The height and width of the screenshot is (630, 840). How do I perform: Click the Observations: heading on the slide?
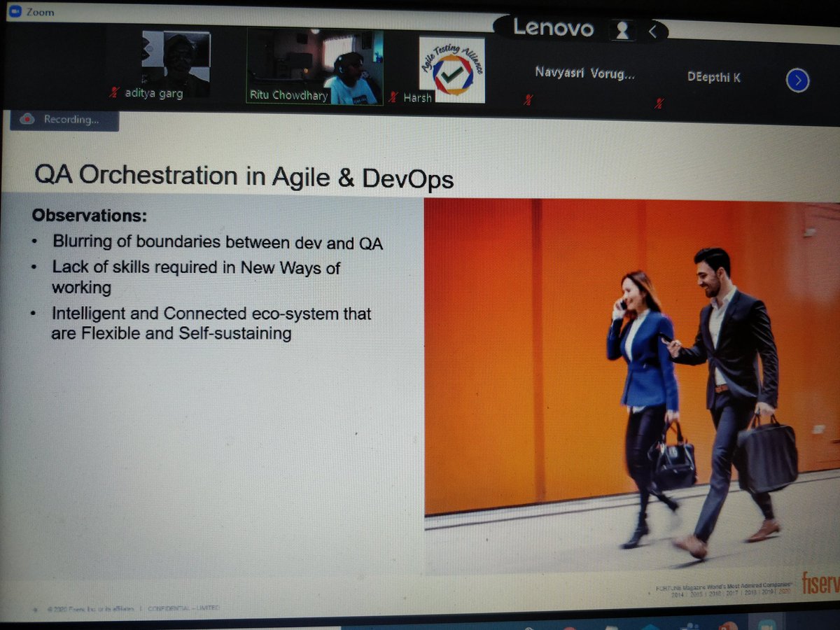(x=90, y=215)
